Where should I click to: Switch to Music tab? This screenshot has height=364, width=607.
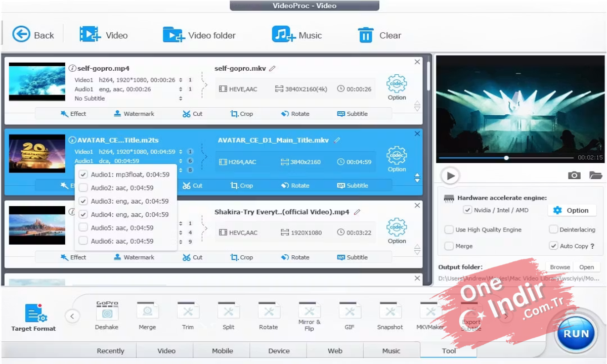(x=391, y=350)
